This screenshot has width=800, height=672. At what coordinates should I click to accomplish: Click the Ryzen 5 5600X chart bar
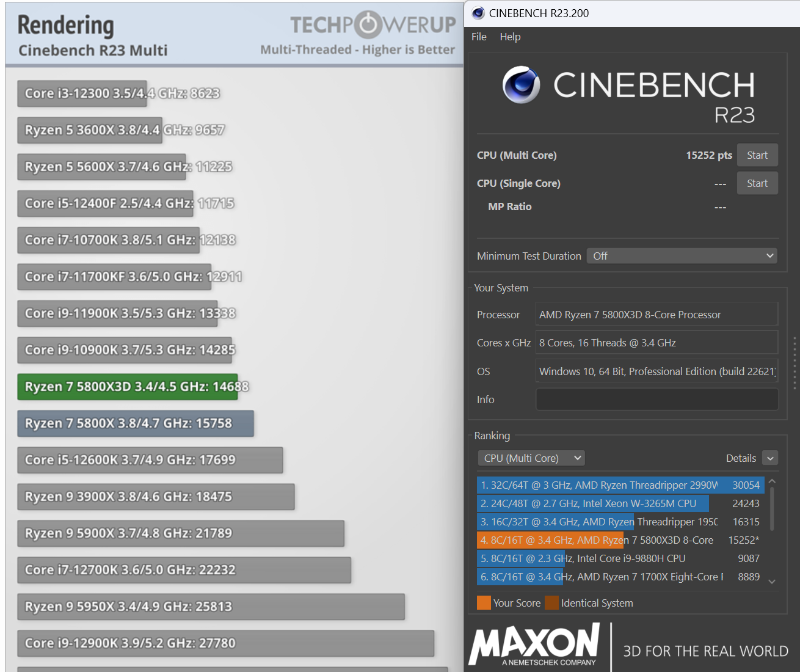(101, 167)
